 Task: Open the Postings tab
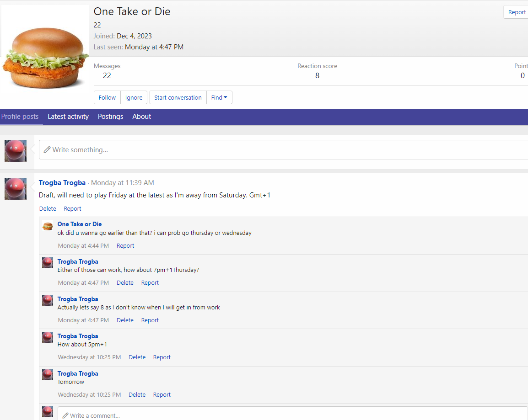tap(110, 117)
